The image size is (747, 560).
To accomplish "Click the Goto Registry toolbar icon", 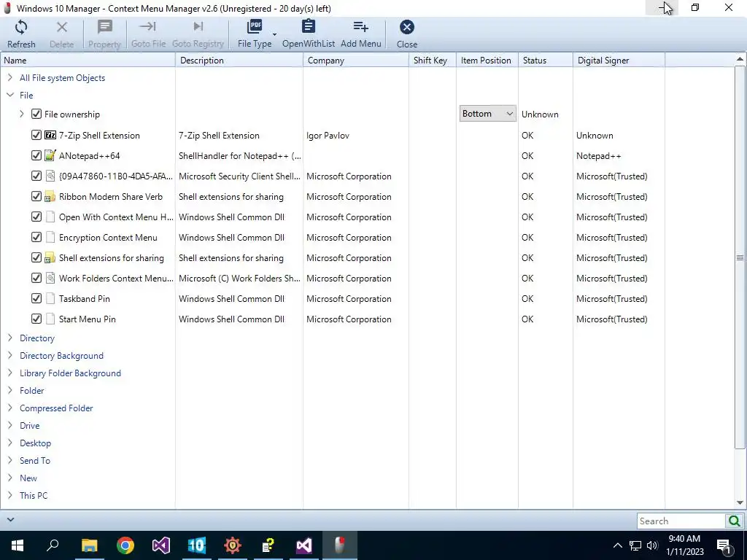I will pos(198,26).
